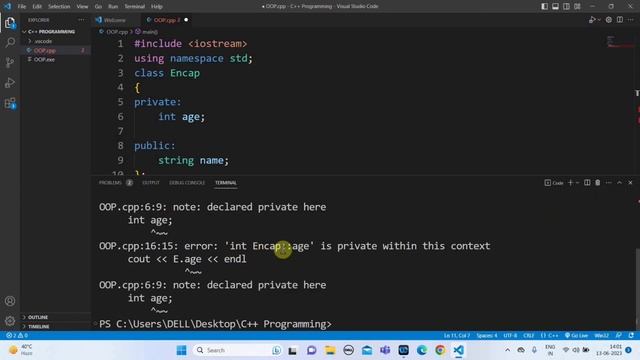Screen dimensions: 640x360
Task: Open Dell app in Windows taskbar
Action: (348, 350)
